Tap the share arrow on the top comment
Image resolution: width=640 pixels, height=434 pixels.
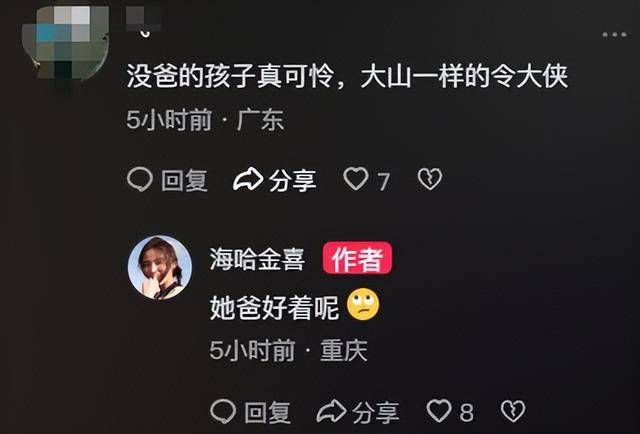pyautogui.click(x=248, y=179)
